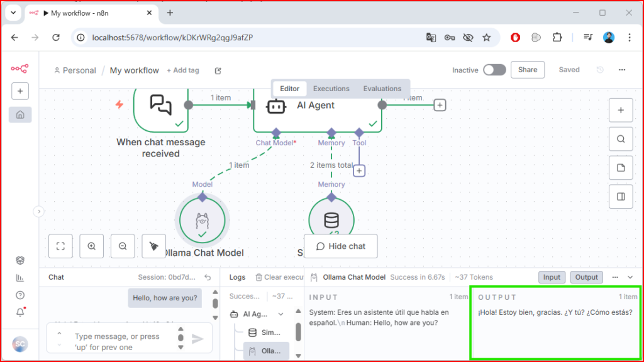Collapse the AI Agent log entry
The image size is (644, 362).
point(280,314)
